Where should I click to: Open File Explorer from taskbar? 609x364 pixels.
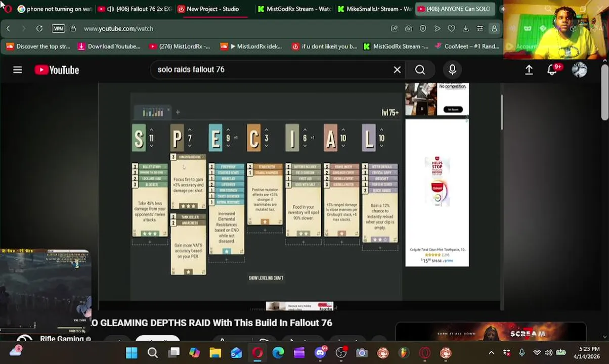tap(215, 352)
